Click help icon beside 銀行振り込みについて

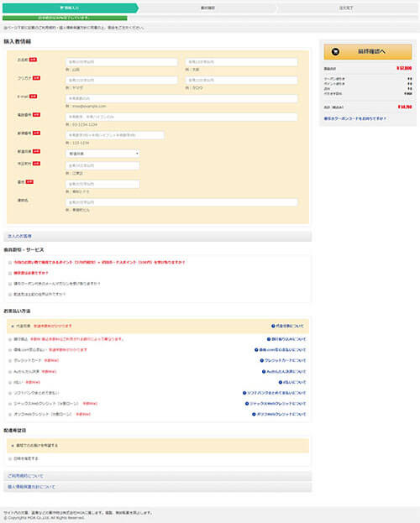(269, 339)
